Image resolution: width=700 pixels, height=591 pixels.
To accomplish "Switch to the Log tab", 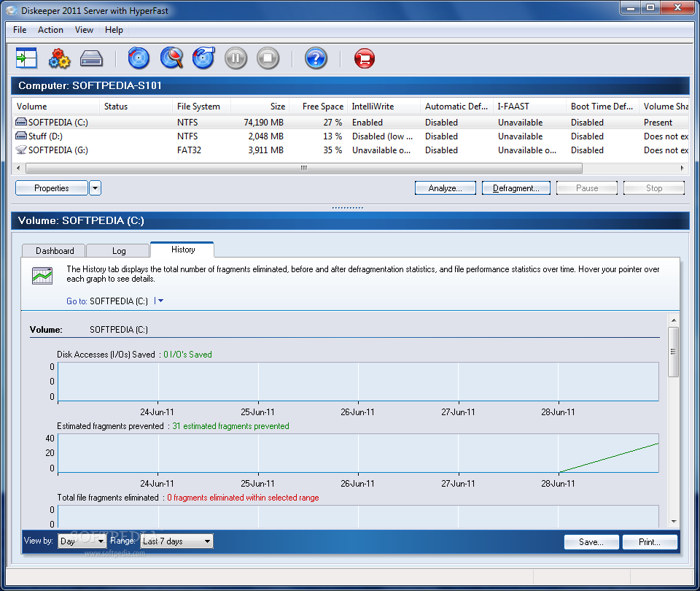I will point(119,250).
